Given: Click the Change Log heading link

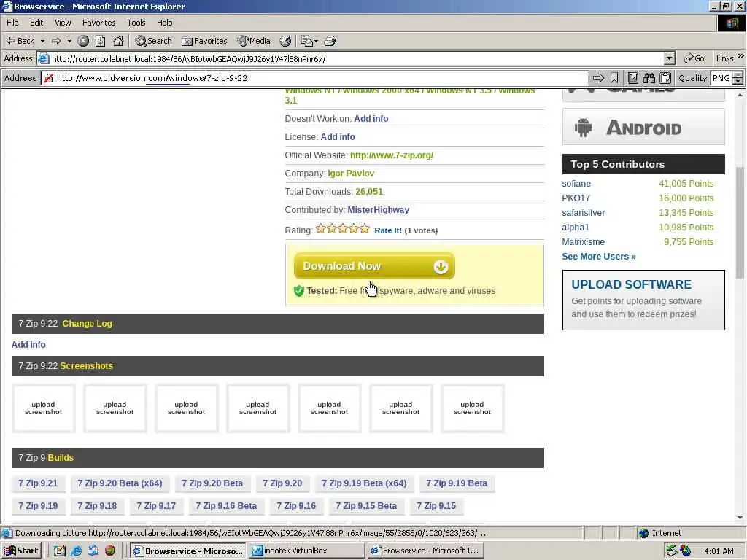Looking at the screenshot, I should coord(88,323).
